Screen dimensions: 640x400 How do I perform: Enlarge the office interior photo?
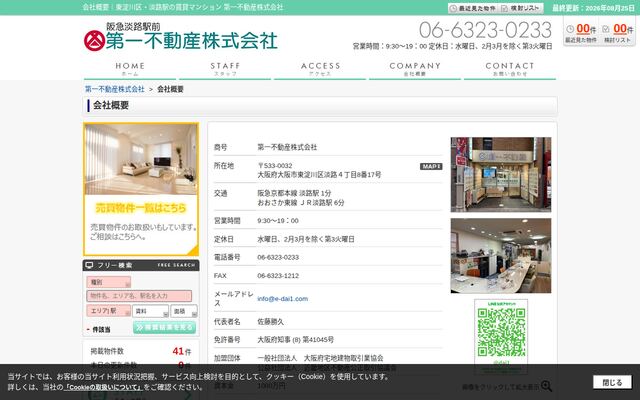click(501, 256)
